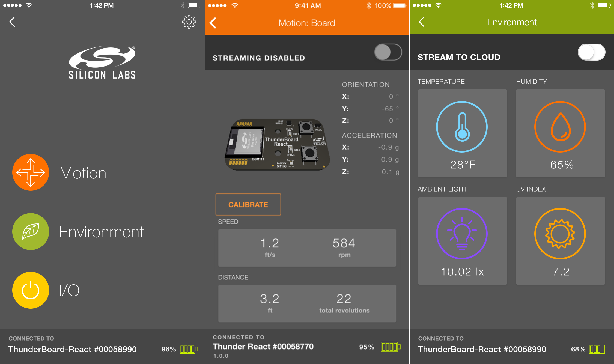
Task: Tap back arrow on home screen
Action: pyautogui.click(x=12, y=22)
